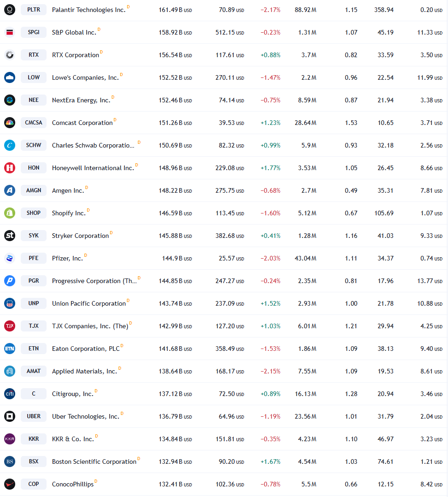Click the 229.08 USD Honeywell price
This screenshot has height=497, width=448.
tap(230, 168)
